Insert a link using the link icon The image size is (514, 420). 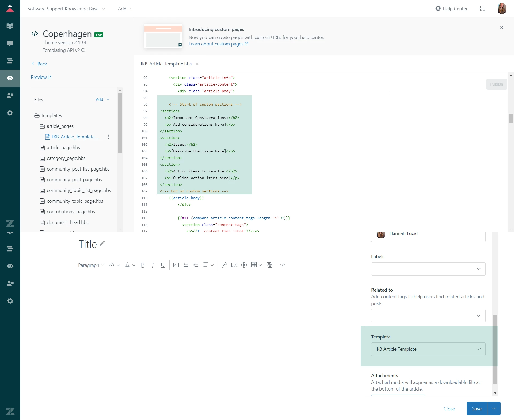(224, 265)
